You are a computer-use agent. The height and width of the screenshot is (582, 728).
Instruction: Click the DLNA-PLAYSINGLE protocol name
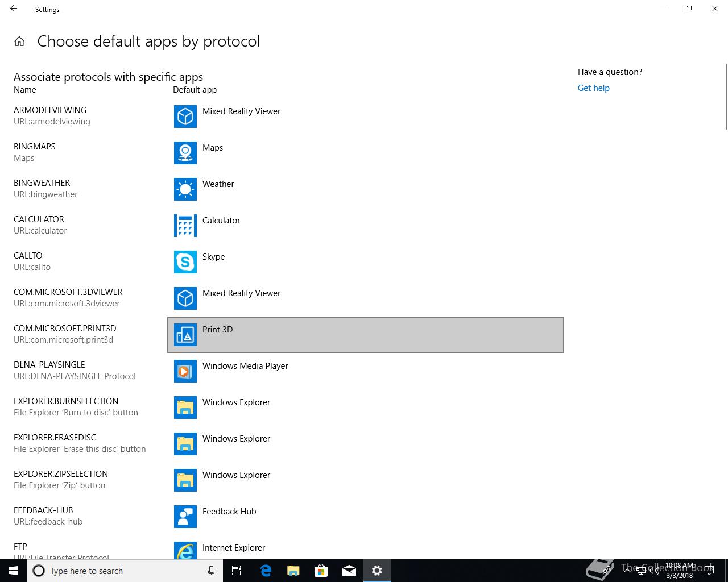49,365
